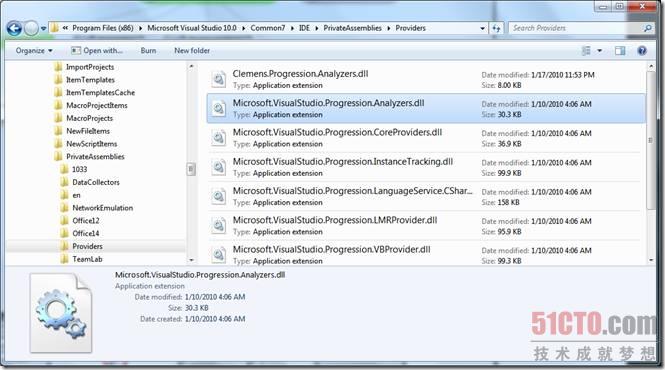The image size is (665, 370).
Task: Go back with the Back arrow button
Action: 14,28
